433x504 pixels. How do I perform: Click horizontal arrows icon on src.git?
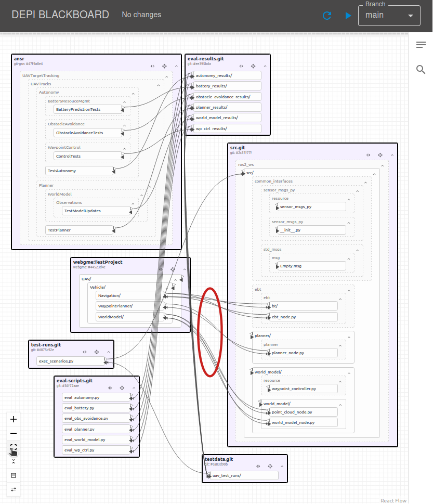pos(369,155)
